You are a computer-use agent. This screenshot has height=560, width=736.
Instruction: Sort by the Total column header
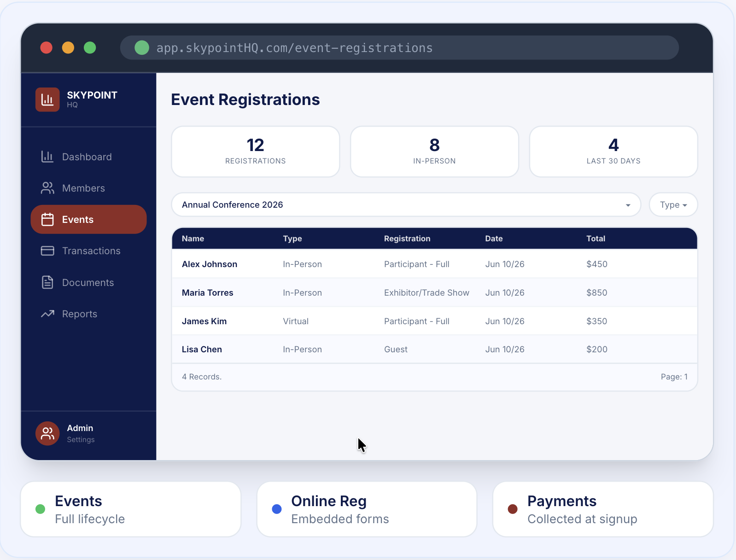pyautogui.click(x=596, y=239)
